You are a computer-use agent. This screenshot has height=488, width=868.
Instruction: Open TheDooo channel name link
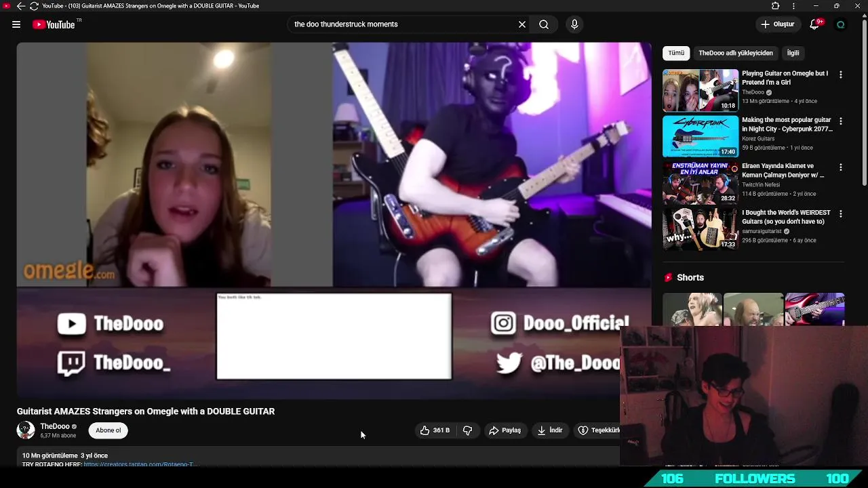[55, 426]
